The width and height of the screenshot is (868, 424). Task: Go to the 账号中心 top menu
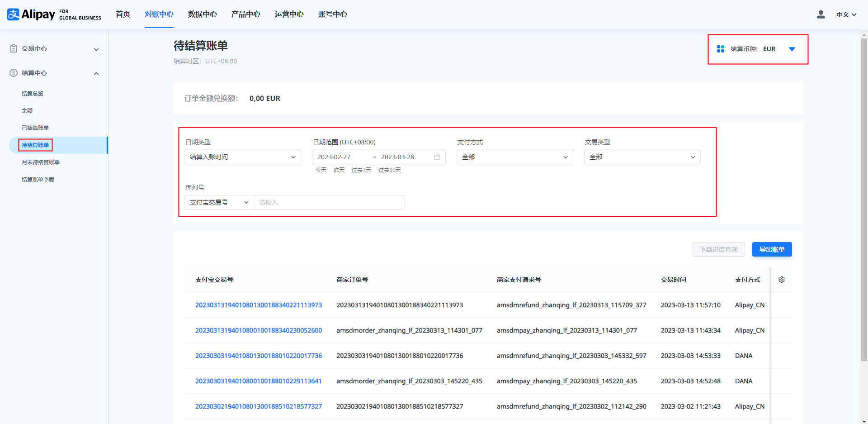(x=332, y=14)
